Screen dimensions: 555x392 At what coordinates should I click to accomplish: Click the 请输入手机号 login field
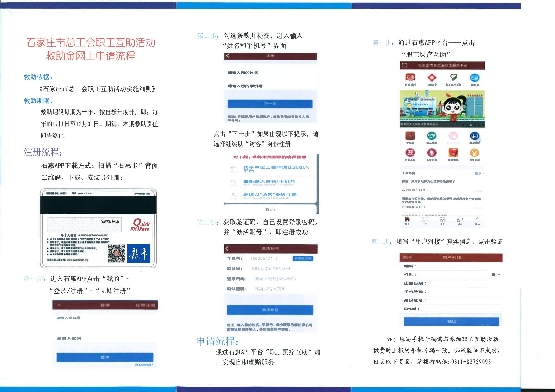[105, 318]
